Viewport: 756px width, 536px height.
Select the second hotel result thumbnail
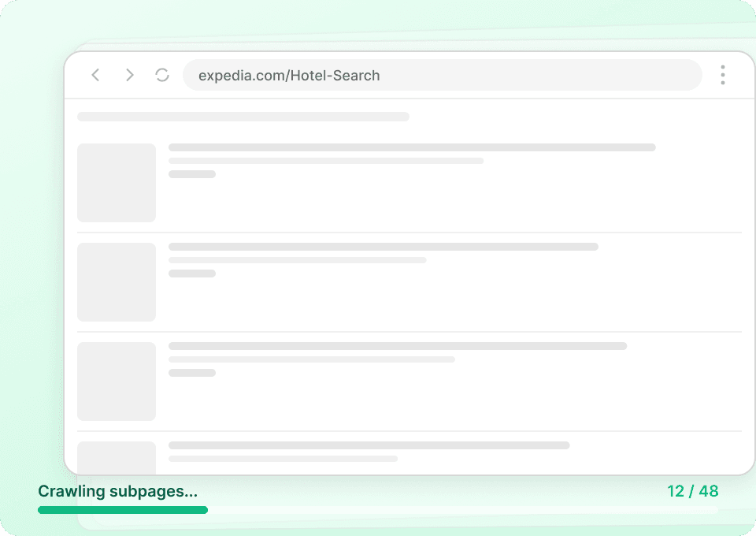(x=117, y=282)
